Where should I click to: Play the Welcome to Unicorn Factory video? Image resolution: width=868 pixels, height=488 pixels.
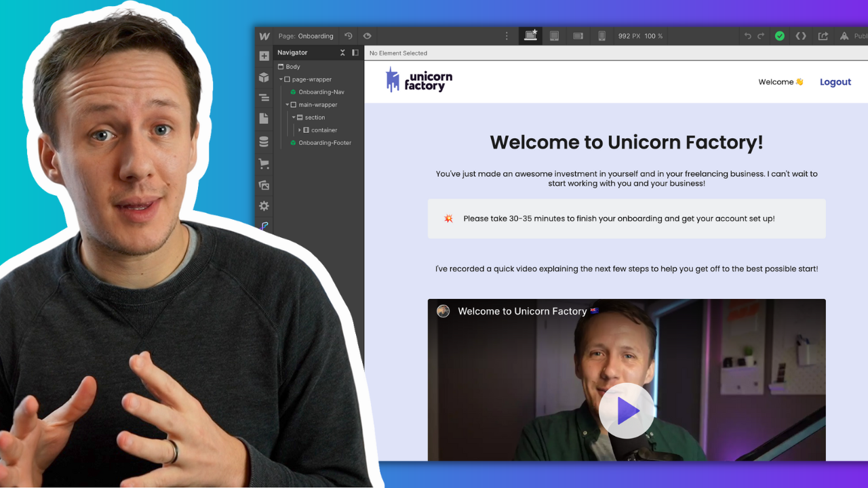(x=627, y=409)
